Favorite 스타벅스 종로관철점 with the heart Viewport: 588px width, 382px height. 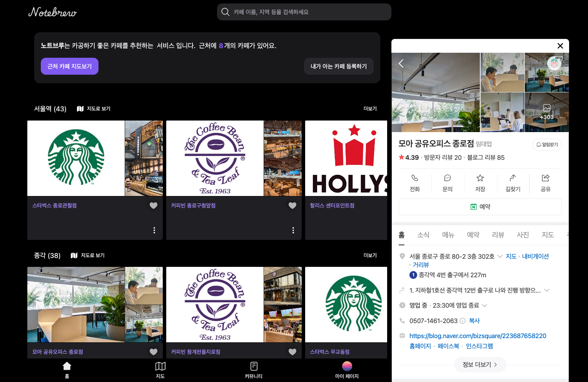154,206
